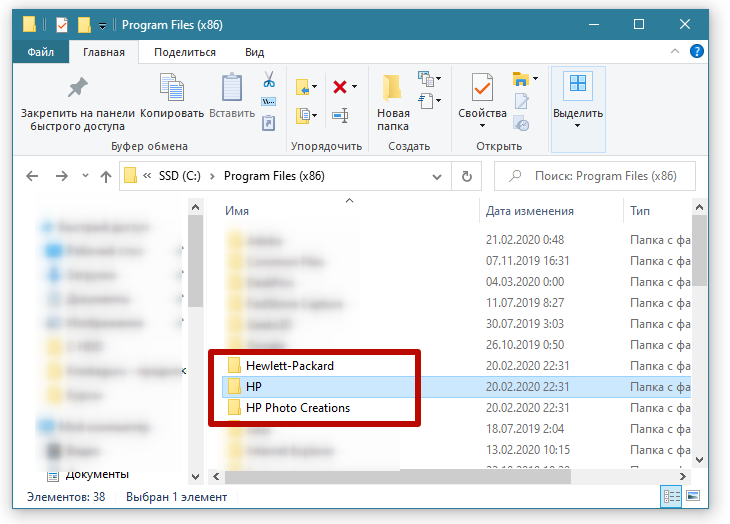
Task: Click the back navigation arrow
Action: (x=32, y=176)
